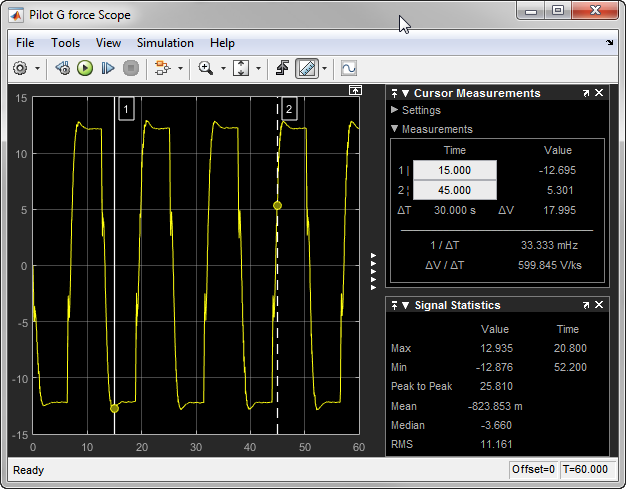Click the Highlight Simulink block icon
This screenshot has height=489, width=626.
click(x=161, y=68)
